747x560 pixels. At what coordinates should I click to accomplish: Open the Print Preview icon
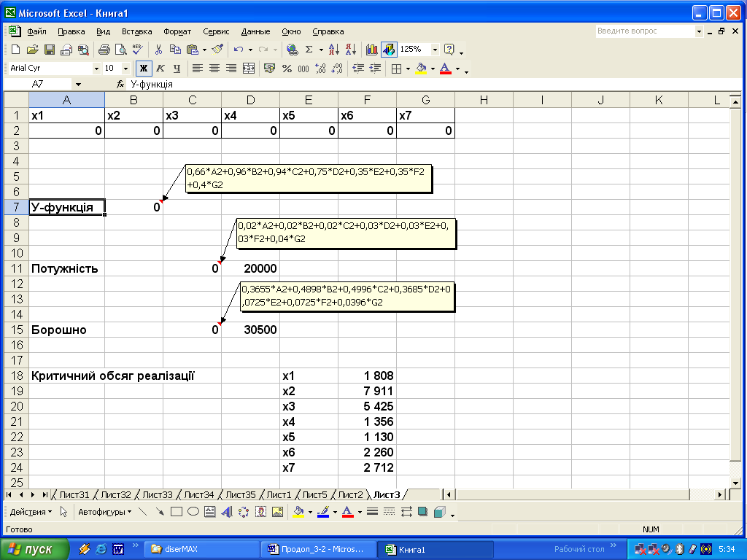[x=120, y=50]
